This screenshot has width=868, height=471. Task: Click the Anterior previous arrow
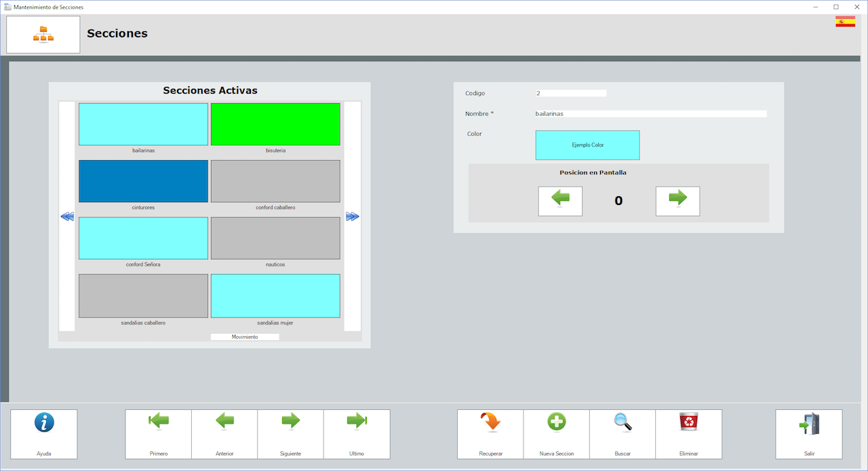224,422
